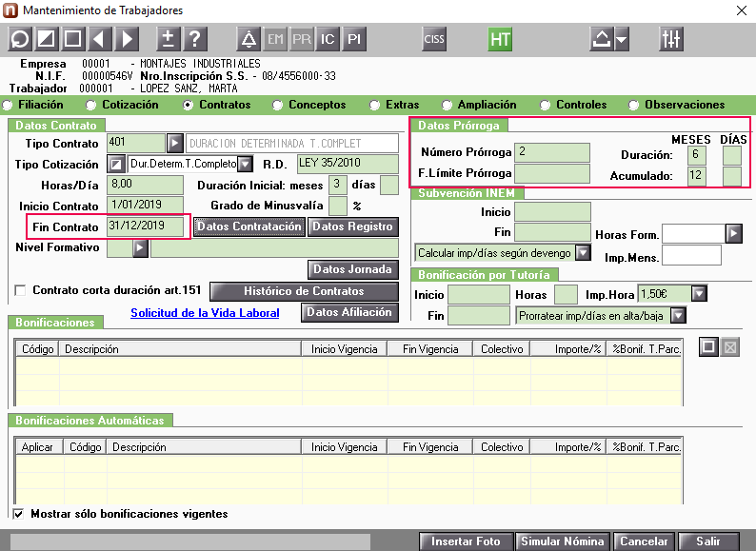Click the Bonificaciones Código column header
Image resolution: width=756 pixels, height=551 pixels.
(x=37, y=349)
